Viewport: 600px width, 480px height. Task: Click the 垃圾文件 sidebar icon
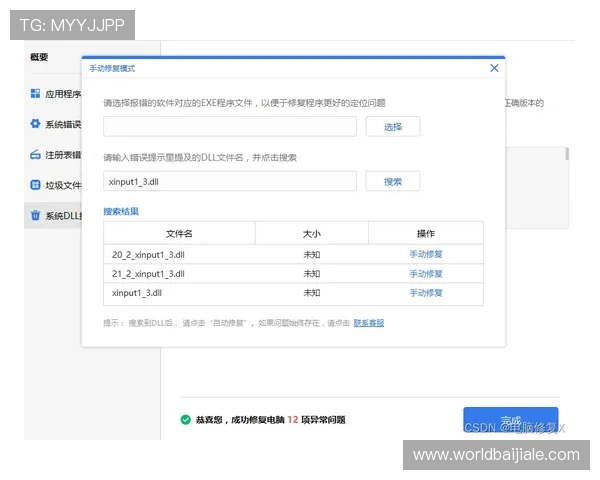click(x=35, y=185)
